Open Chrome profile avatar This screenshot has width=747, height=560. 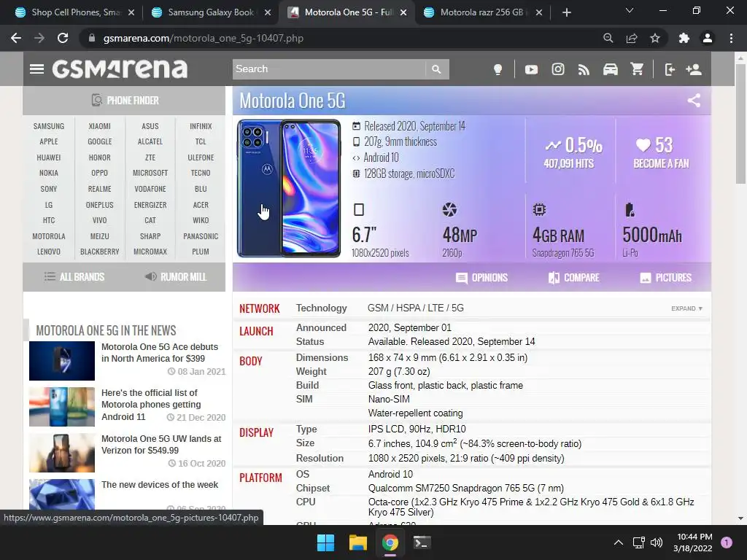point(708,38)
